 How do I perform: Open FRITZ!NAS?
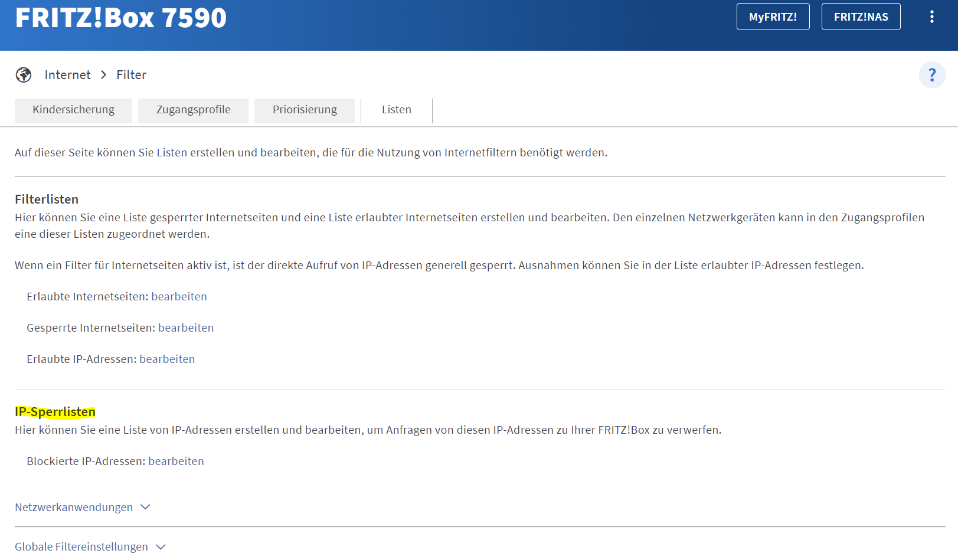point(861,17)
